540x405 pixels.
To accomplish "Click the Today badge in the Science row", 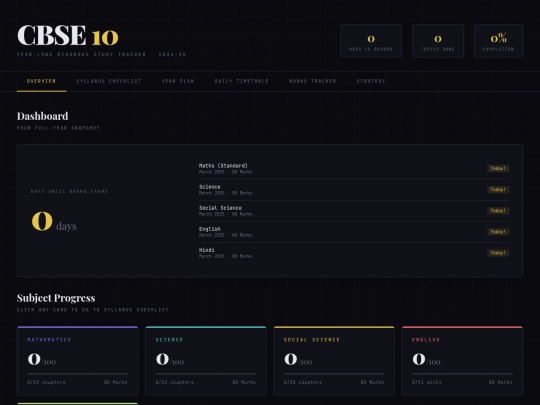I will pyautogui.click(x=498, y=189).
